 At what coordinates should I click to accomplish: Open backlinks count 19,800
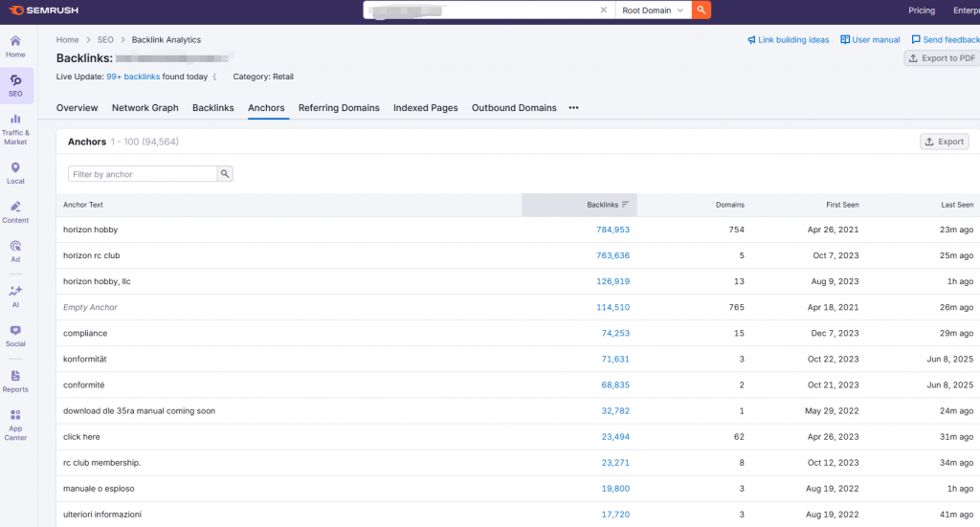click(x=615, y=489)
